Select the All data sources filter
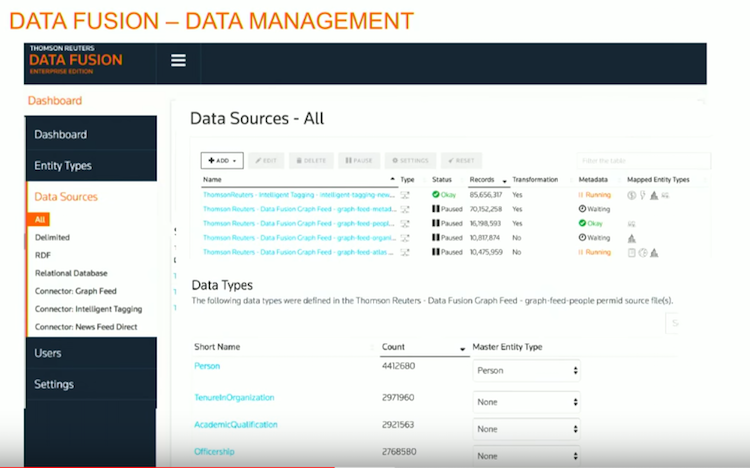 40,220
